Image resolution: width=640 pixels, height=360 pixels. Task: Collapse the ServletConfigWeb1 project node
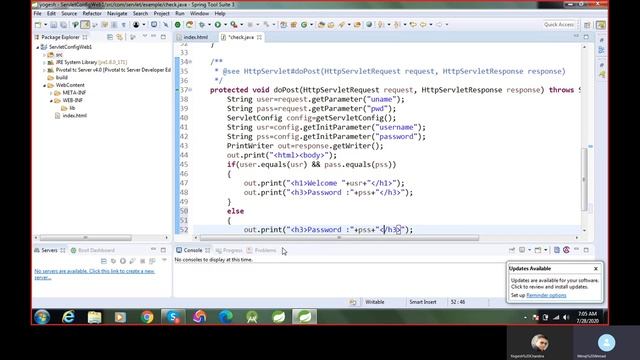38,47
